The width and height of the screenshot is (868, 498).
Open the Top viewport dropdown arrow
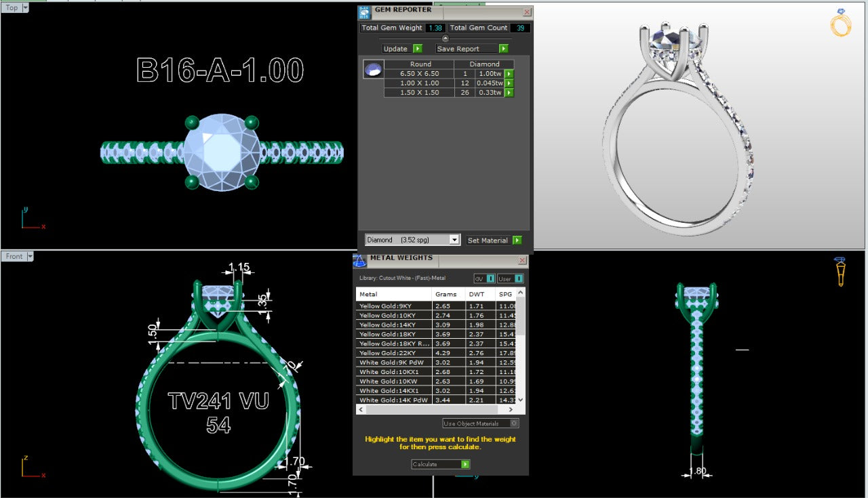[x=25, y=7]
